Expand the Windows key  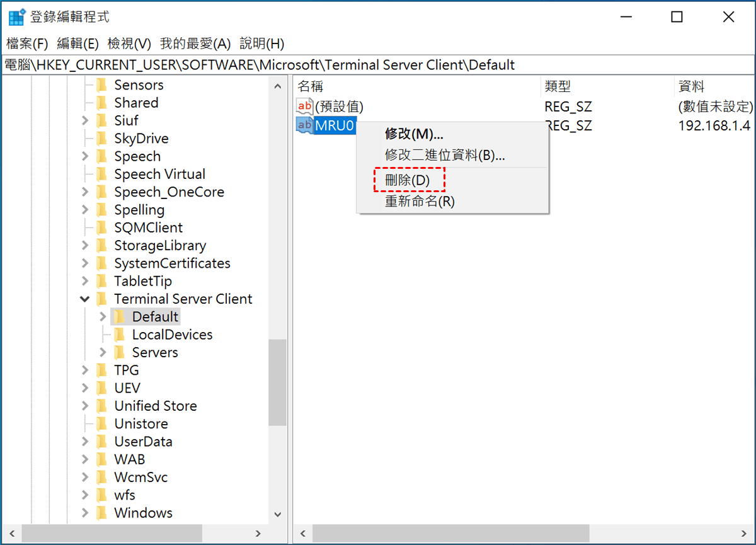pyautogui.click(x=85, y=513)
